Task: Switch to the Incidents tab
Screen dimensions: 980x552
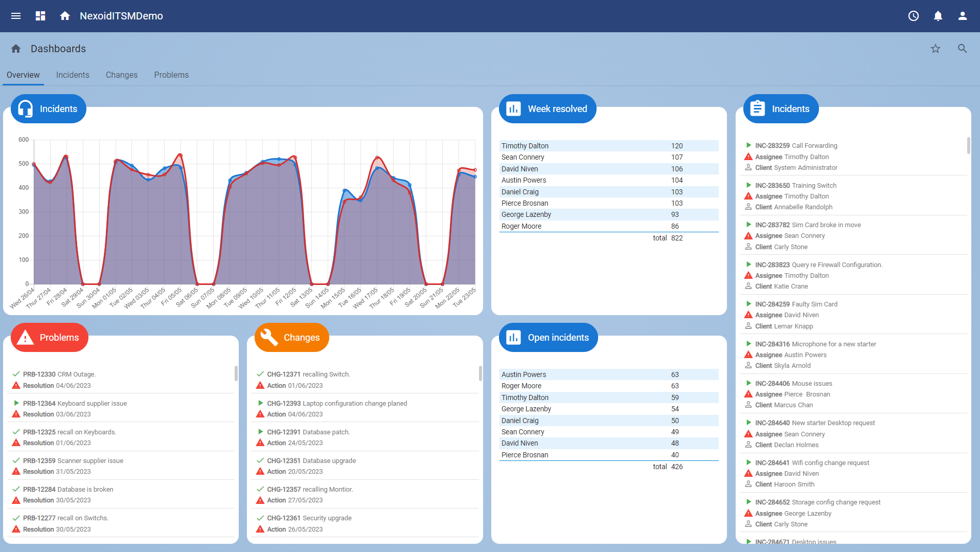Action: point(72,75)
